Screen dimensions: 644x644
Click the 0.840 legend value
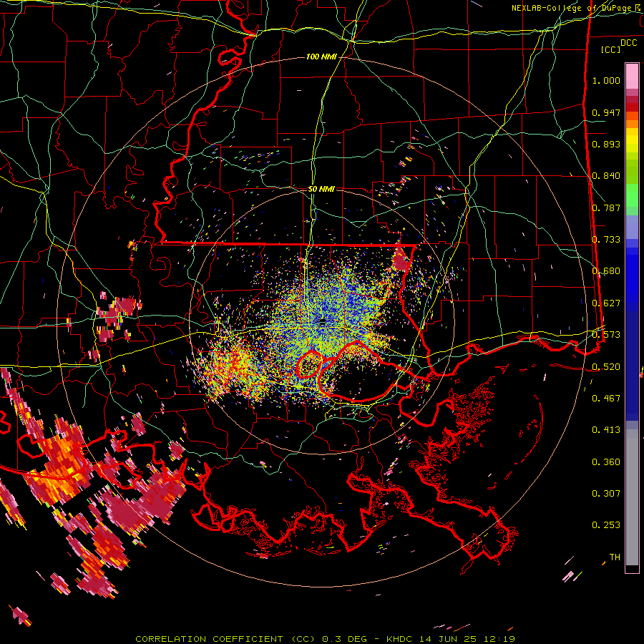coord(606,176)
